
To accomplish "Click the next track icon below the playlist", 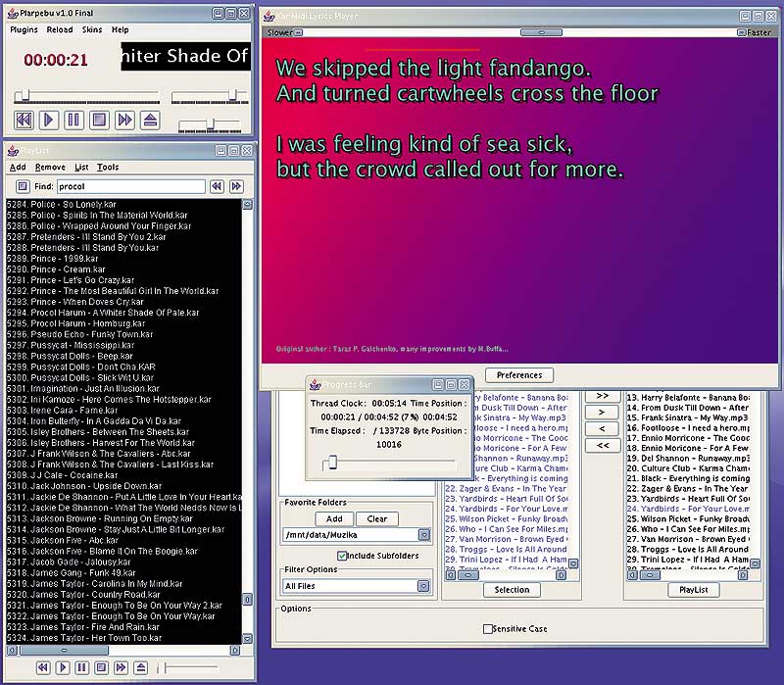I will pyautogui.click(x=121, y=667).
